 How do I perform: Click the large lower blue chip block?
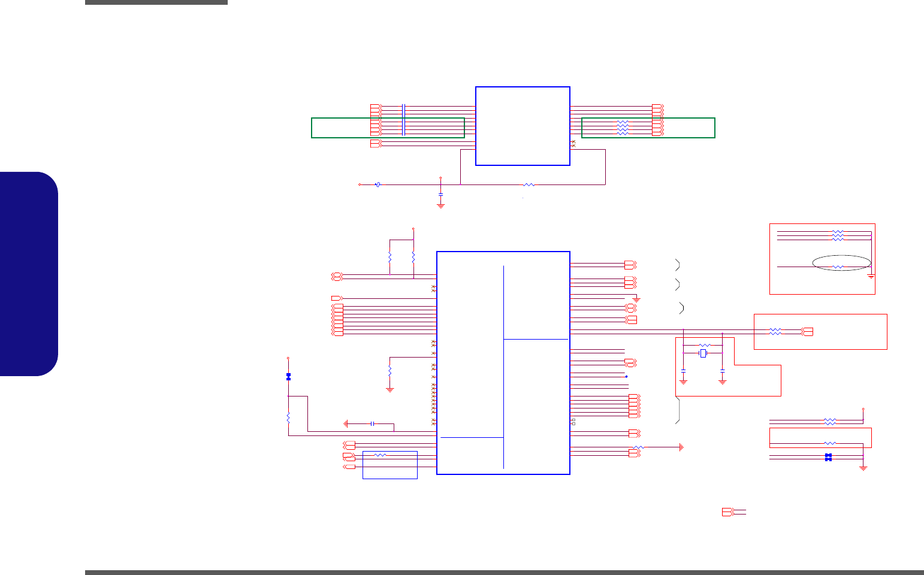[x=503, y=363]
